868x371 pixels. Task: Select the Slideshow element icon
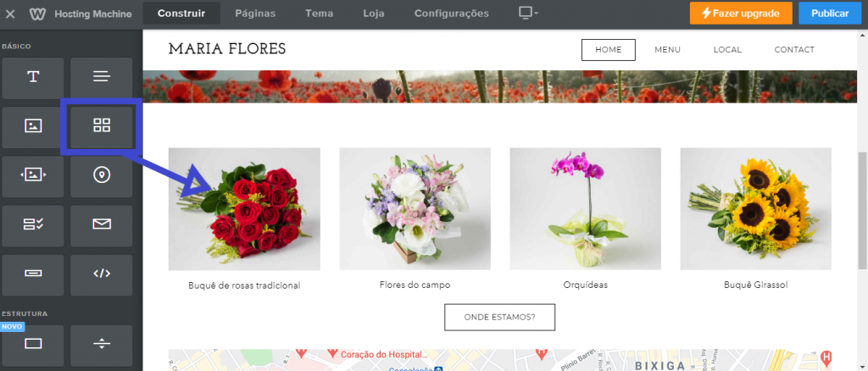[x=33, y=175]
